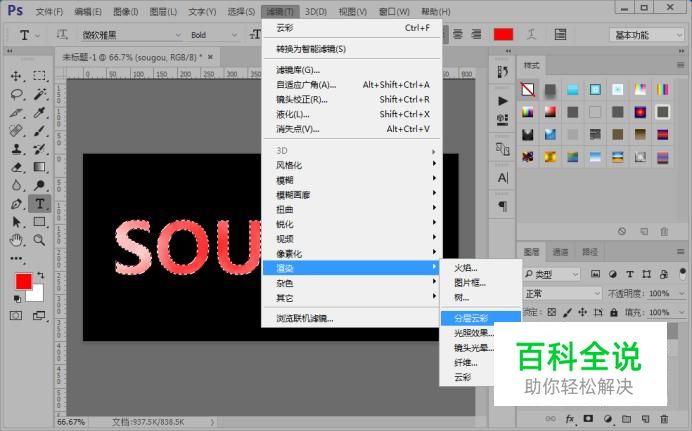Viewport: 692px width, 431px height.
Task: Select the Move tool
Action: click(16, 76)
